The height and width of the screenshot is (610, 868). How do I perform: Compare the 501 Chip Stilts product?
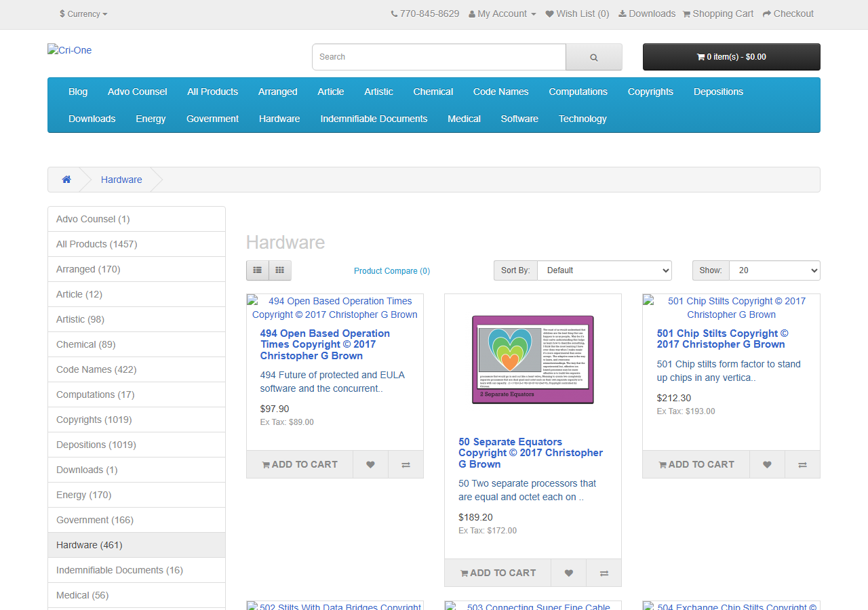pos(802,464)
